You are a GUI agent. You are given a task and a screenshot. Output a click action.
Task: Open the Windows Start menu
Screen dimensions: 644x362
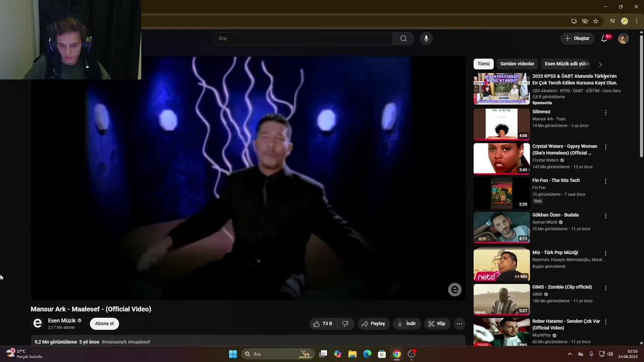pos(233,354)
